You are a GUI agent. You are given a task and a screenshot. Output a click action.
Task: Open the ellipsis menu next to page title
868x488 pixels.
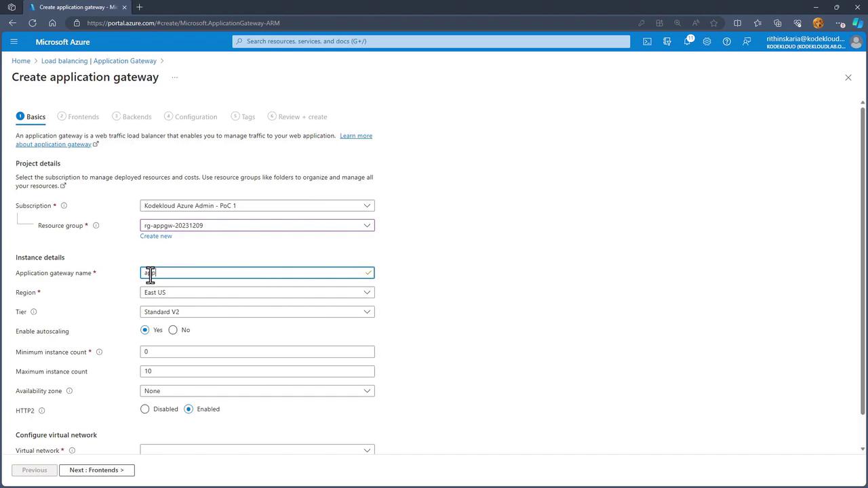tap(174, 77)
